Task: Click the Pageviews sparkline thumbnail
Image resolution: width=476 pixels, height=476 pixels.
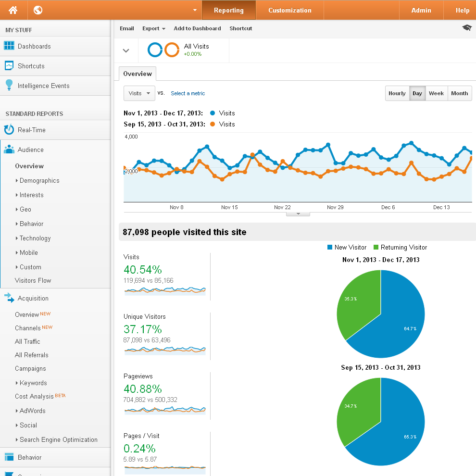Action: (x=165, y=410)
